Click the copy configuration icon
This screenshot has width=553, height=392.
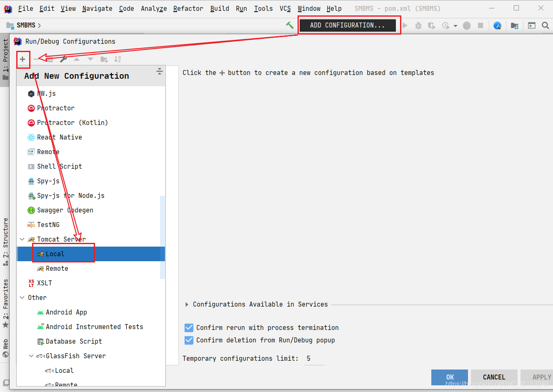[x=50, y=59]
